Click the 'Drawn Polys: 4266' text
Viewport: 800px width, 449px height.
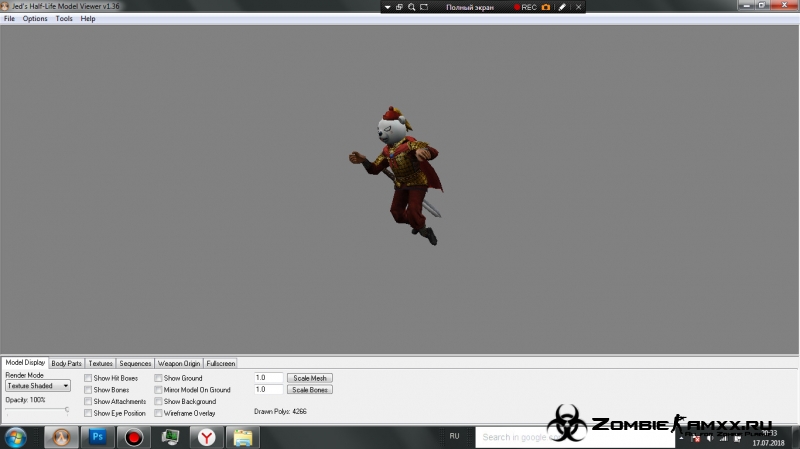click(280, 411)
